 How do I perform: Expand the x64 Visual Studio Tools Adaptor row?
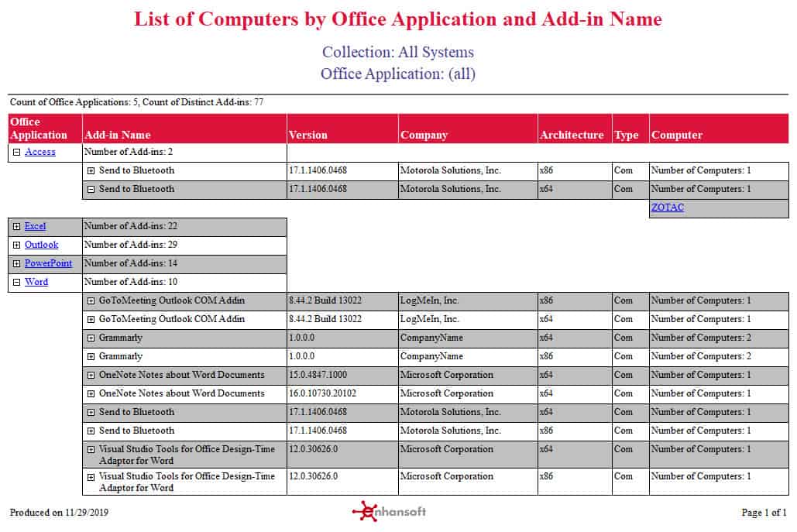[91, 450]
